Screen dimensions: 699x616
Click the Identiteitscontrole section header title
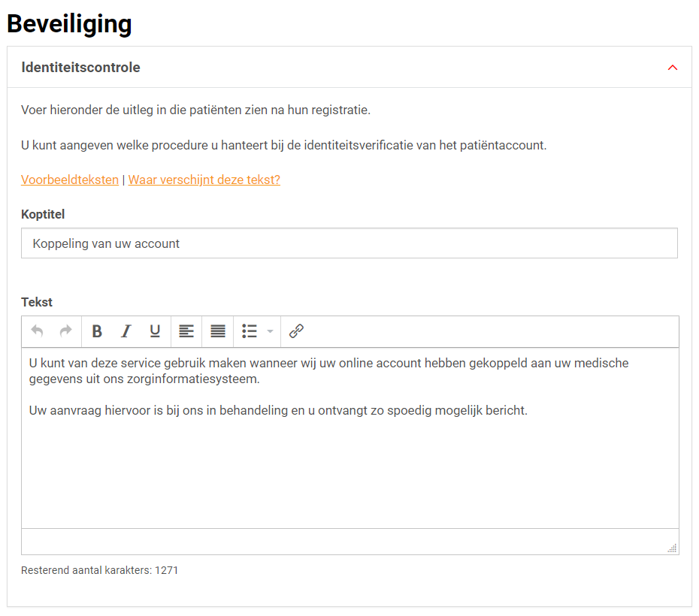pyautogui.click(x=80, y=68)
